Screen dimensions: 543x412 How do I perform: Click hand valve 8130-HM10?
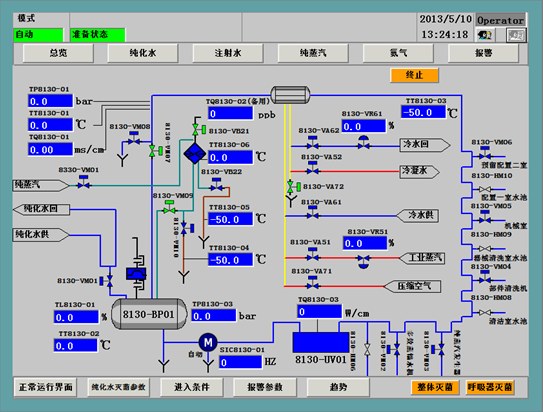(x=484, y=189)
